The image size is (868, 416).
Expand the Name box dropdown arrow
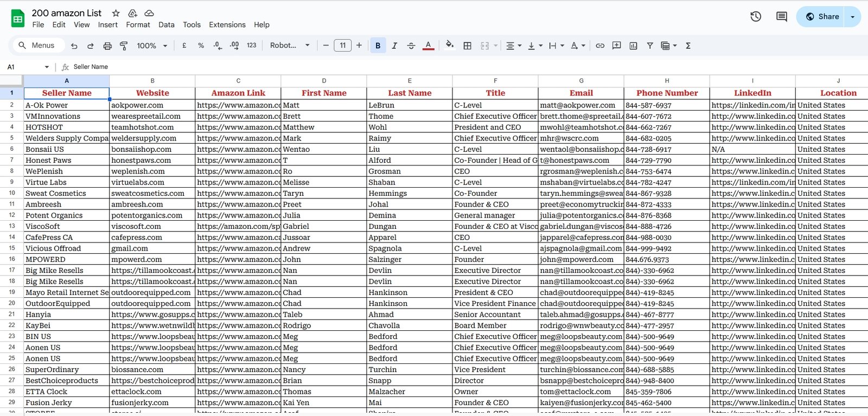click(47, 67)
